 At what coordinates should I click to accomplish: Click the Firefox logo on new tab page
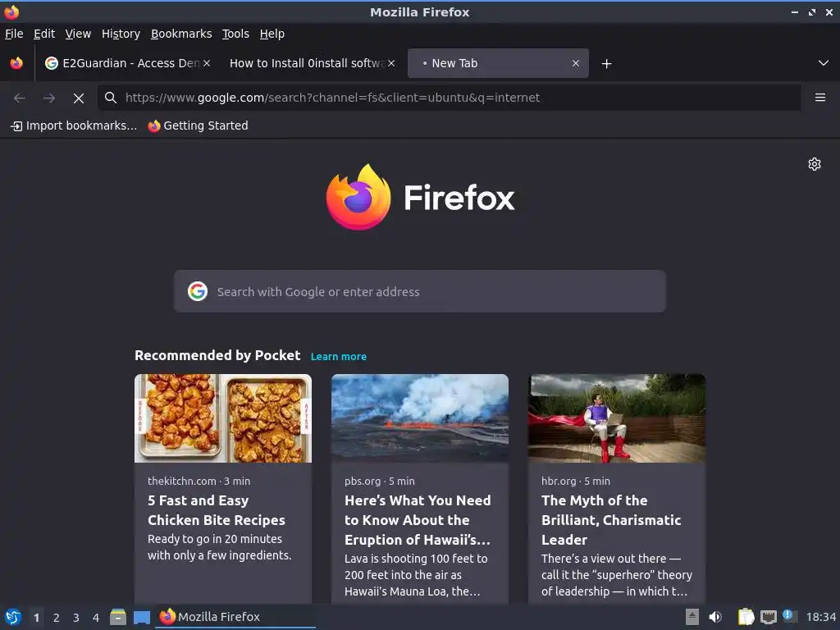[420, 197]
